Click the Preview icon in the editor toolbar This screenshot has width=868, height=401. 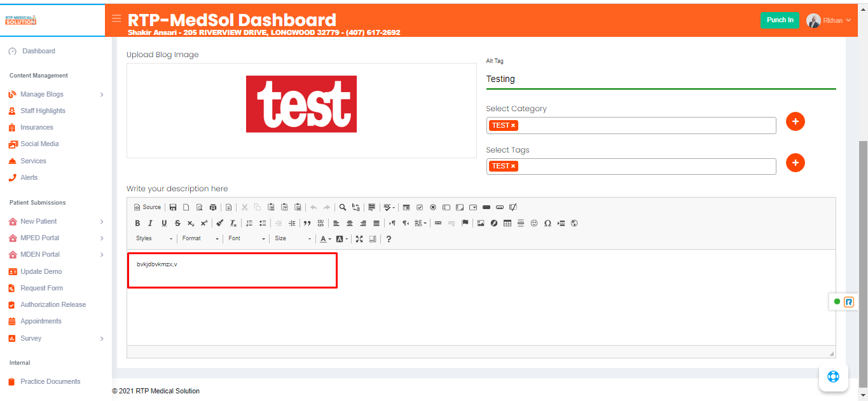200,207
